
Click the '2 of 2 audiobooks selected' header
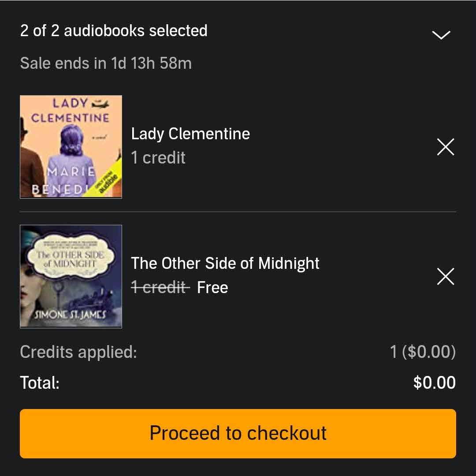point(114,31)
